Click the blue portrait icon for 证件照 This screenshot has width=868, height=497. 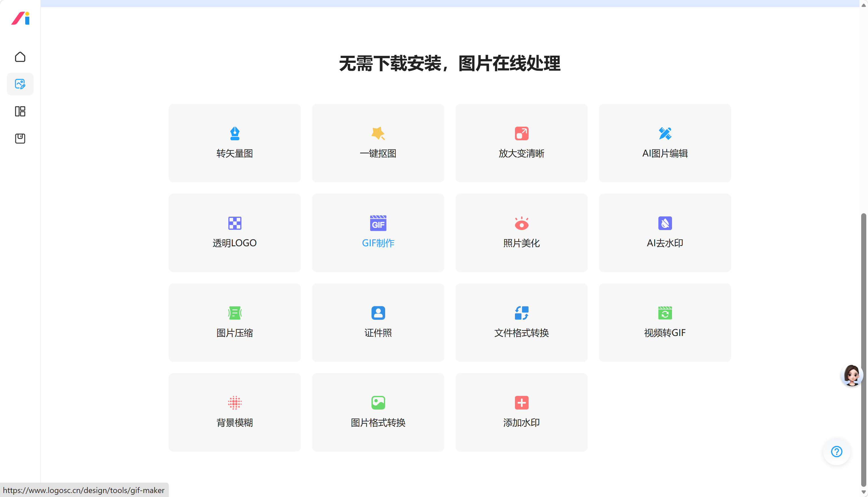[378, 313]
